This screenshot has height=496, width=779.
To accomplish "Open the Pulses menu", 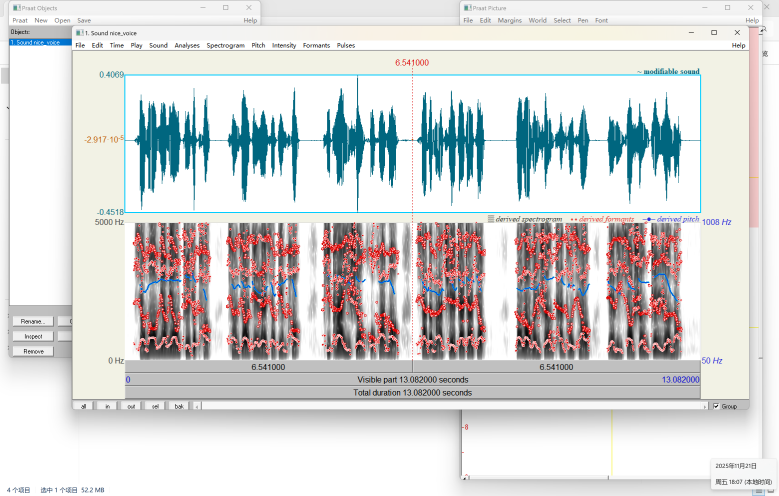I will pos(346,45).
